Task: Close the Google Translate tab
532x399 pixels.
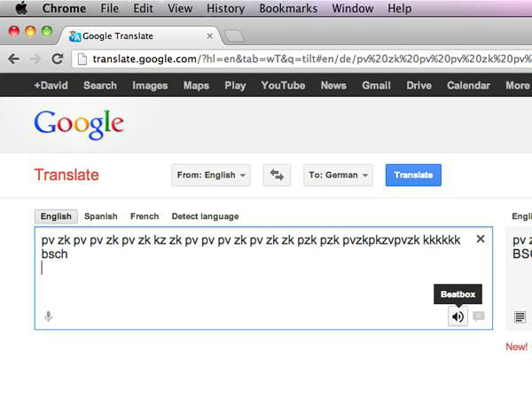Action: pos(209,36)
